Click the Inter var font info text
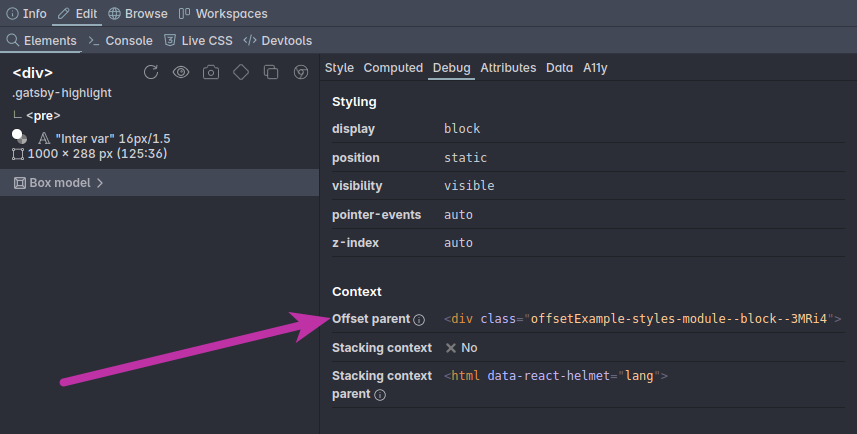The width and height of the screenshot is (857, 434). click(x=113, y=139)
